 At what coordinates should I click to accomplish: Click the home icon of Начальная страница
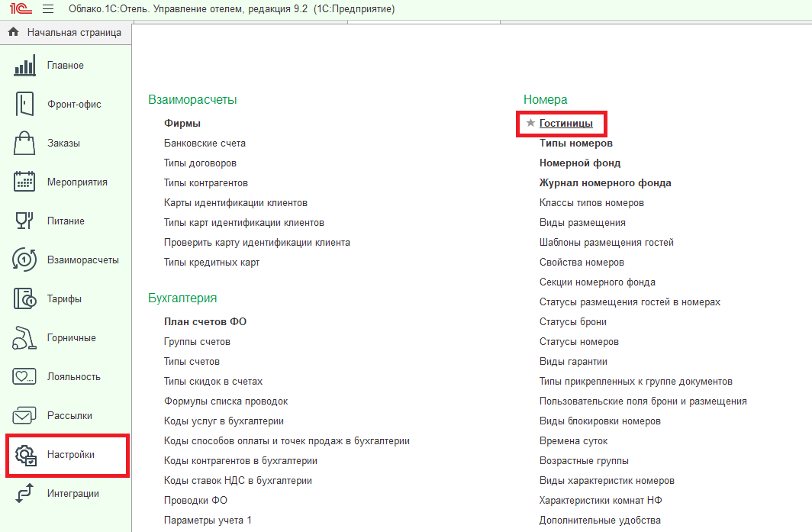point(14,32)
